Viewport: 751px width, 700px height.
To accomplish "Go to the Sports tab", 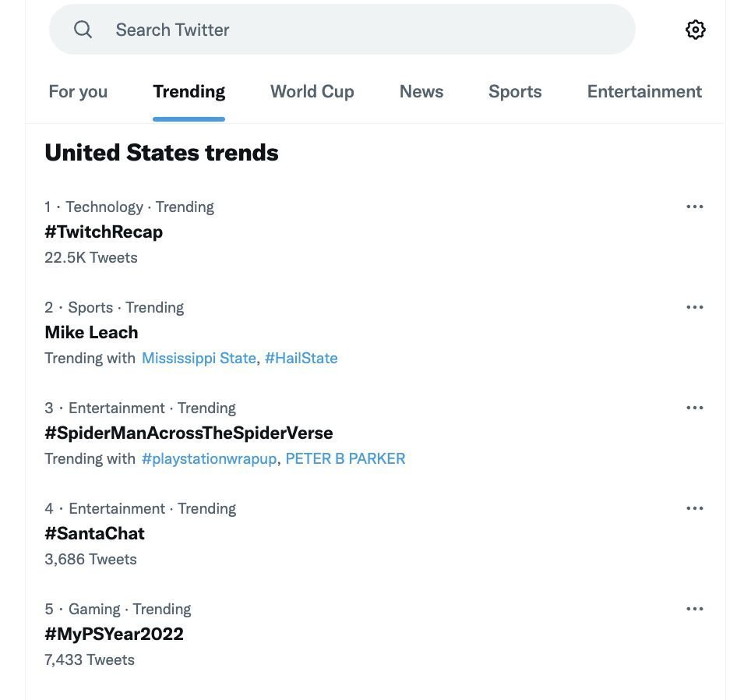I will coord(516,91).
